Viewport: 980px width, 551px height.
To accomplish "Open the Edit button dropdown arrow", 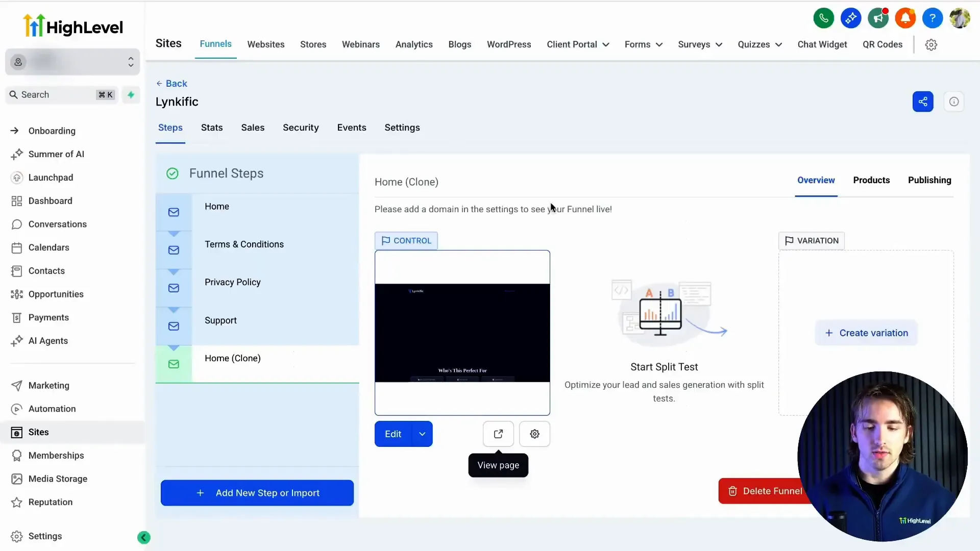I will tap(422, 434).
